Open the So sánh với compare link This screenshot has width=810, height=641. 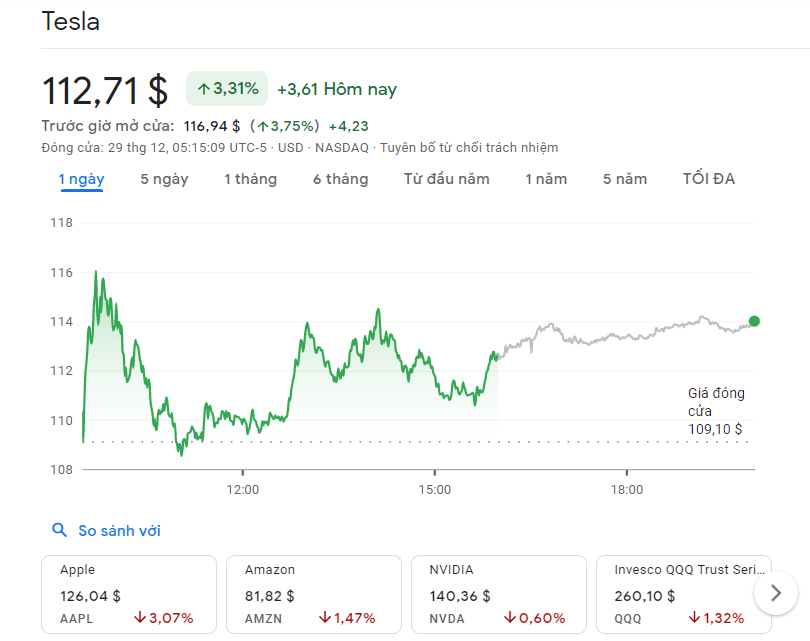tap(119, 530)
